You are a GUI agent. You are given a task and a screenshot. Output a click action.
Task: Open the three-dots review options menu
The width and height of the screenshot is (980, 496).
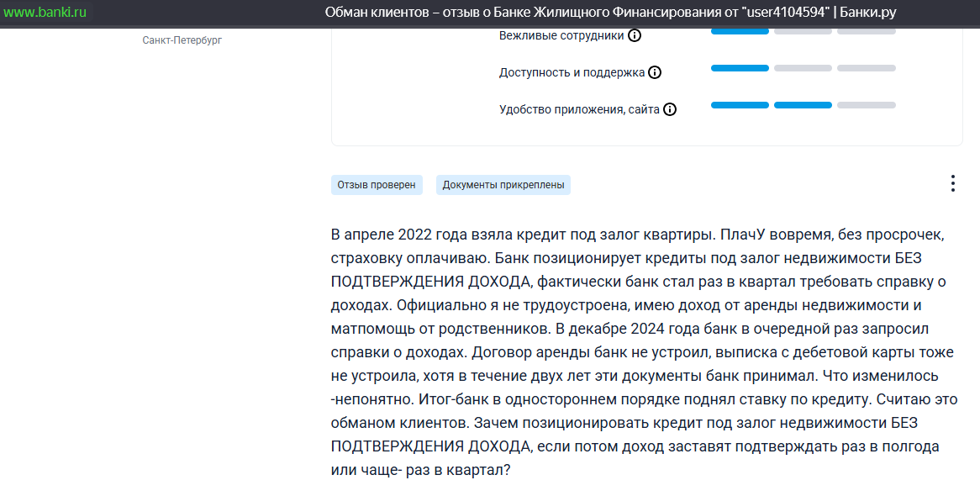(952, 183)
